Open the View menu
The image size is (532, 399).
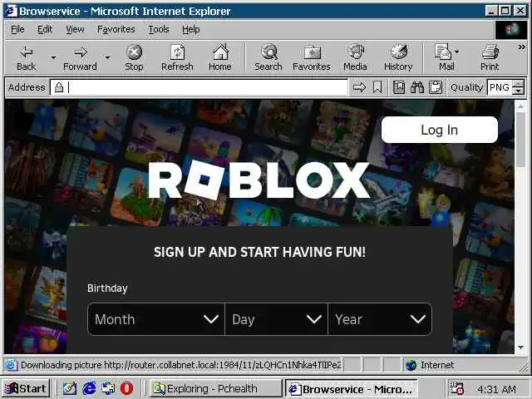pos(75,30)
